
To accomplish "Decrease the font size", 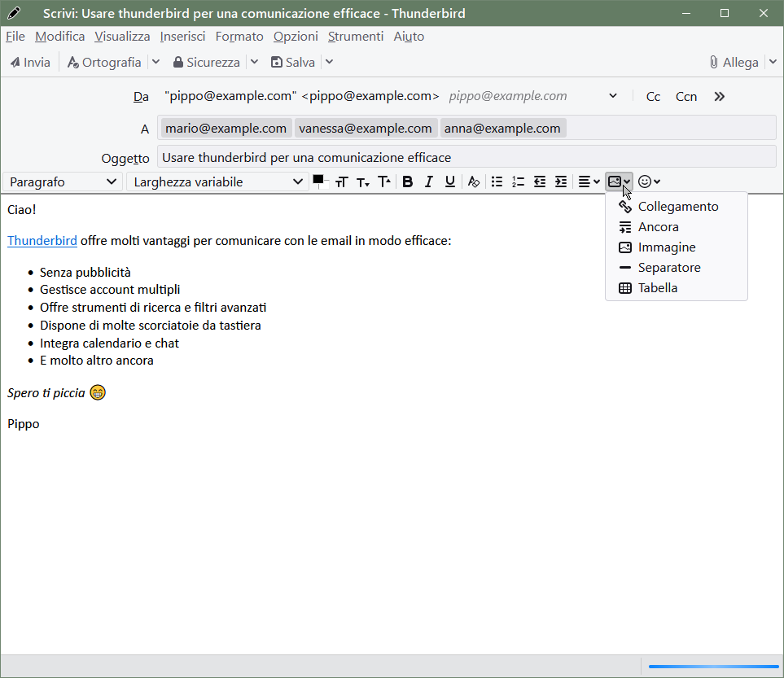I will pos(363,182).
